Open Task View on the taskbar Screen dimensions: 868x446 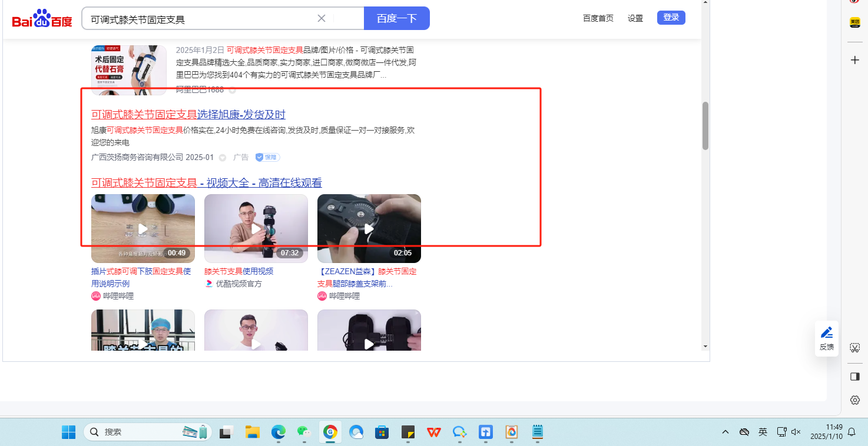(227, 432)
